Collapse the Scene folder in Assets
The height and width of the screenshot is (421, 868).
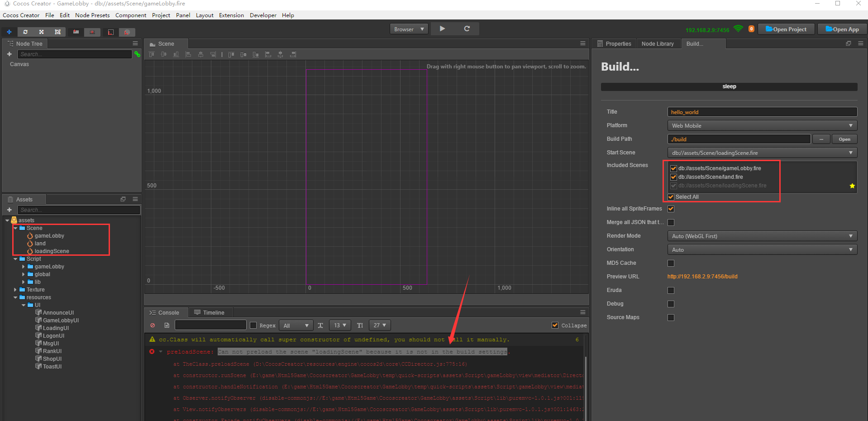(15, 228)
